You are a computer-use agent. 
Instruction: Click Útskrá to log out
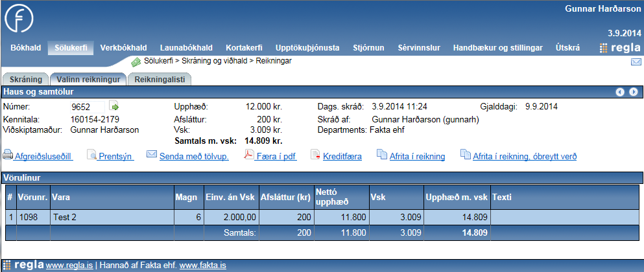[x=568, y=48]
